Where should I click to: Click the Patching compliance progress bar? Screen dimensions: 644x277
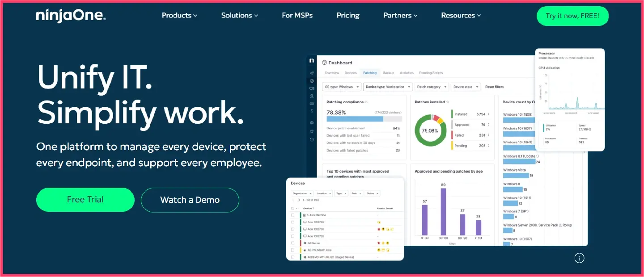coord(364,119)
